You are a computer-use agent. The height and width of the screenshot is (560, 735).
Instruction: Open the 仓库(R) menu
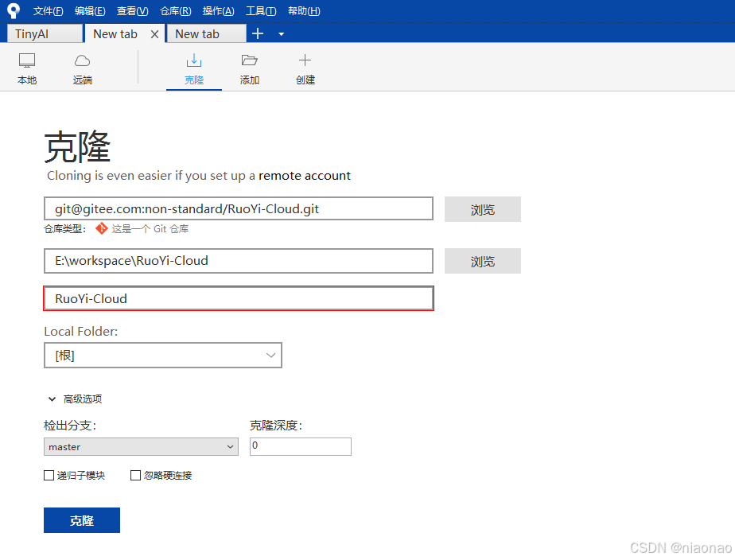coord(176,11)
